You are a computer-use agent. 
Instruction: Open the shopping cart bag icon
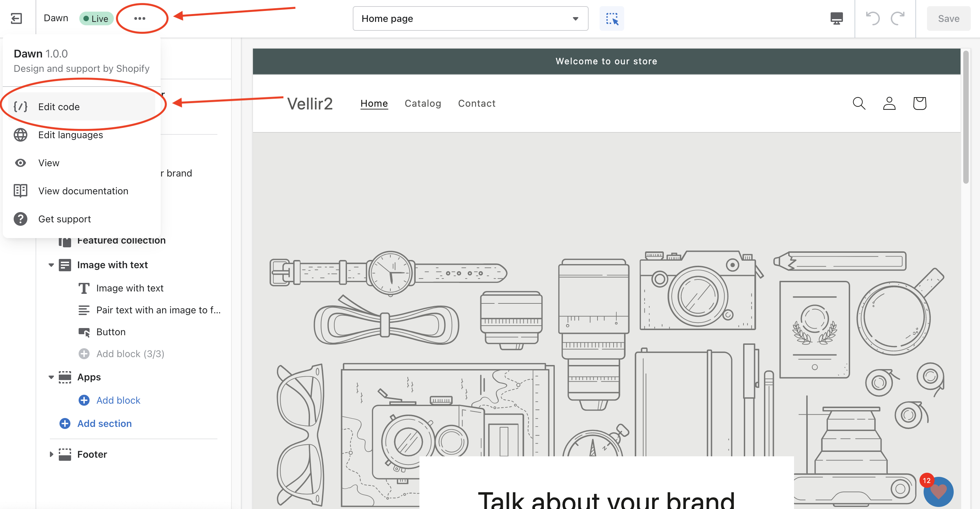[919, 103]
